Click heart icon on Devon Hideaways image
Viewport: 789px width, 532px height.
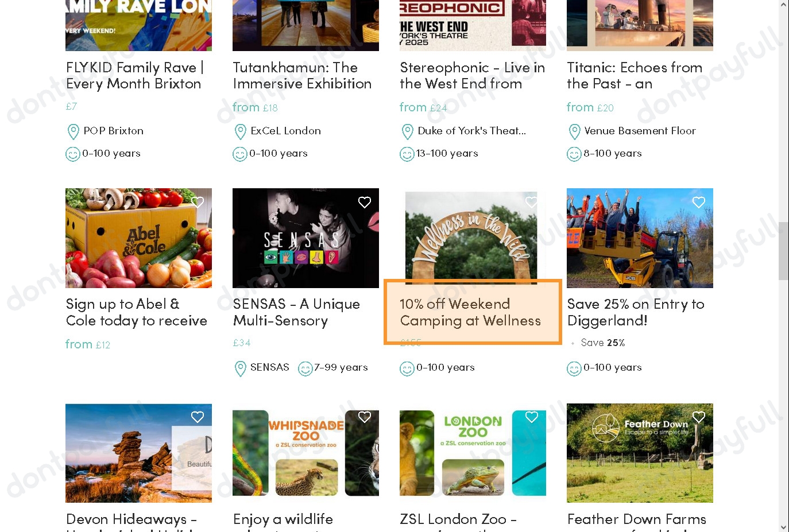click(x=198, y=417)
